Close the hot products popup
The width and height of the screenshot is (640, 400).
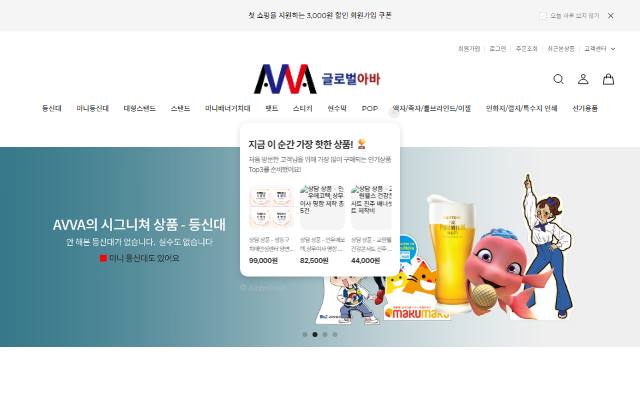pyautogui.click(x=394, y=113)
